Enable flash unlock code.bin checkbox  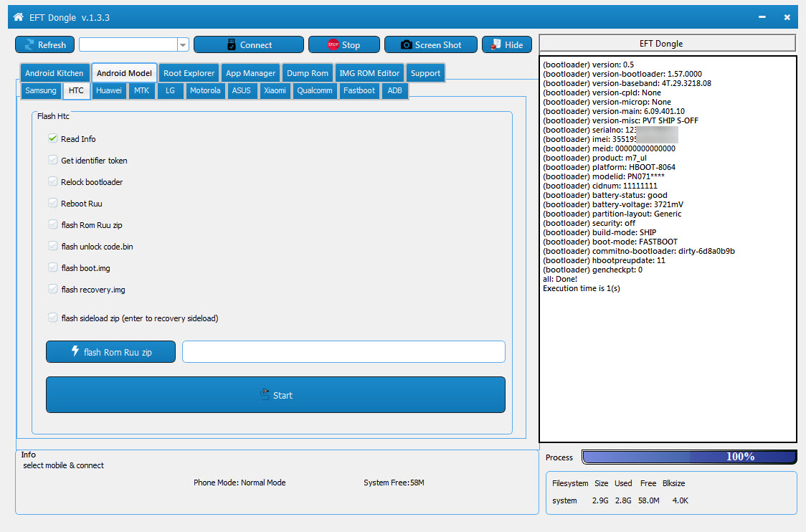(52, 246)
